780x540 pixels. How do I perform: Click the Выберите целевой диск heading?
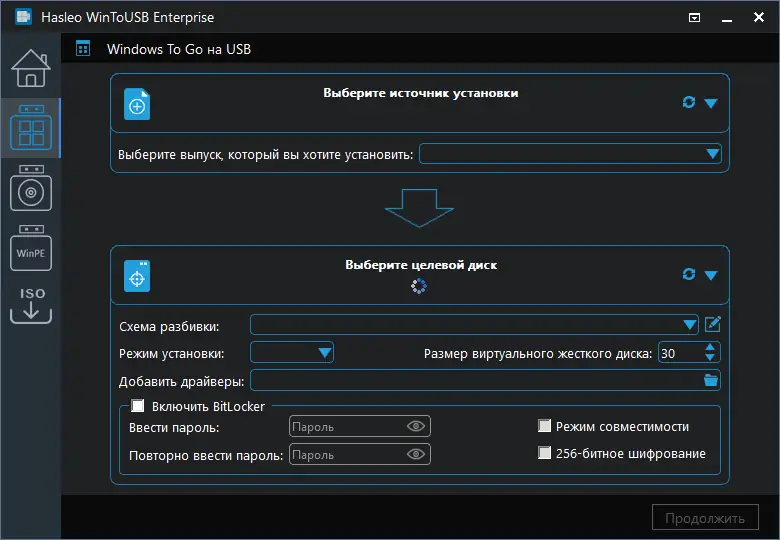click(x=421, y=265)
